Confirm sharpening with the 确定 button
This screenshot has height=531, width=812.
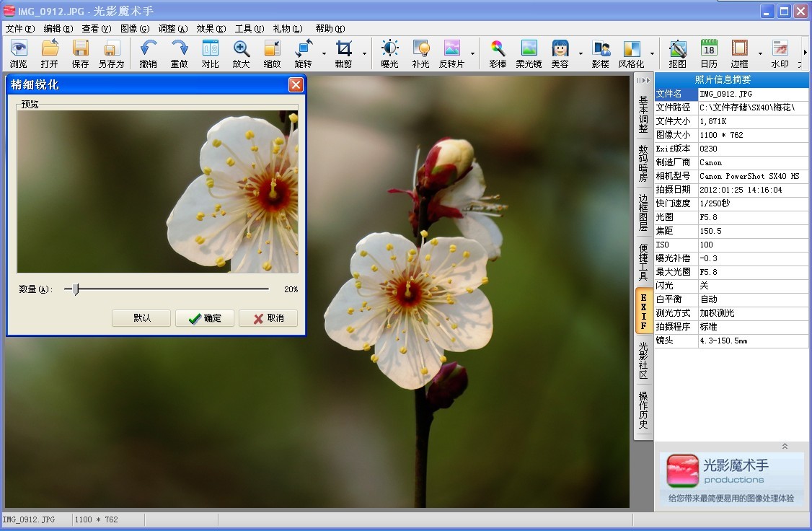click(205, 318)
